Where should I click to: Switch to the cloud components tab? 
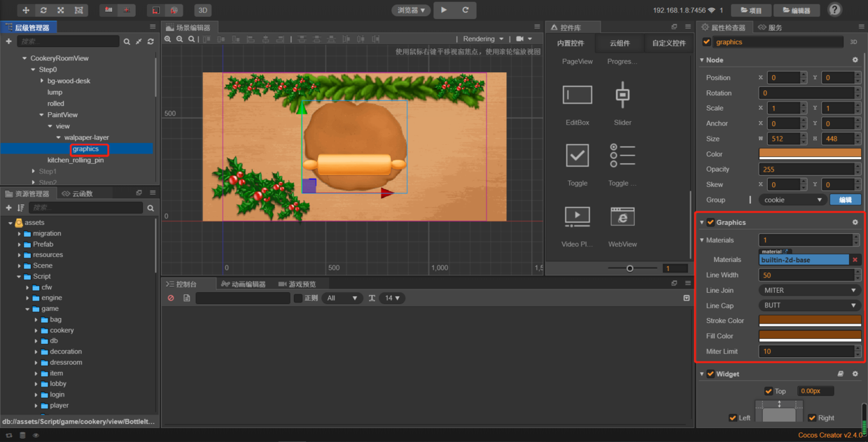point(619,43)
